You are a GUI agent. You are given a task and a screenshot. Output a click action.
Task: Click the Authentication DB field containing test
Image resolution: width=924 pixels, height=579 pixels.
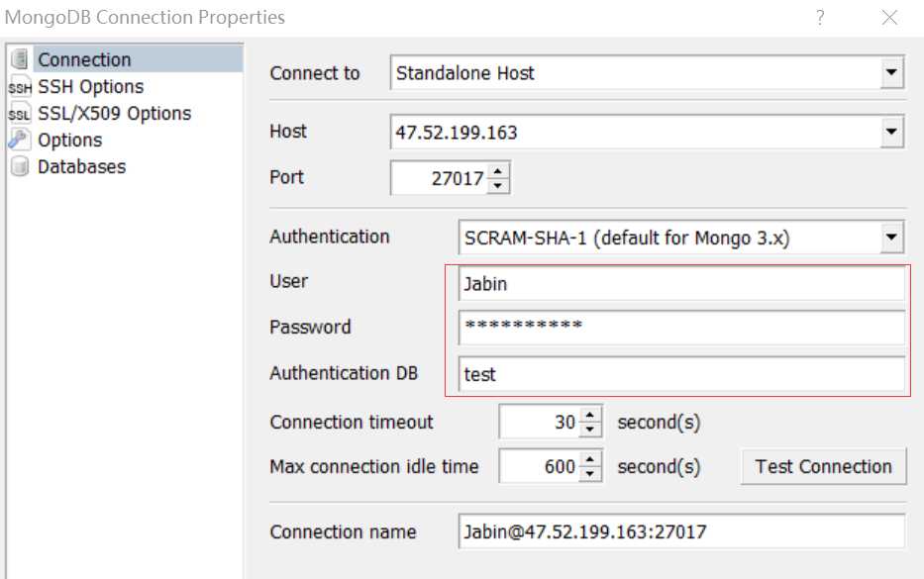[681, 374]
